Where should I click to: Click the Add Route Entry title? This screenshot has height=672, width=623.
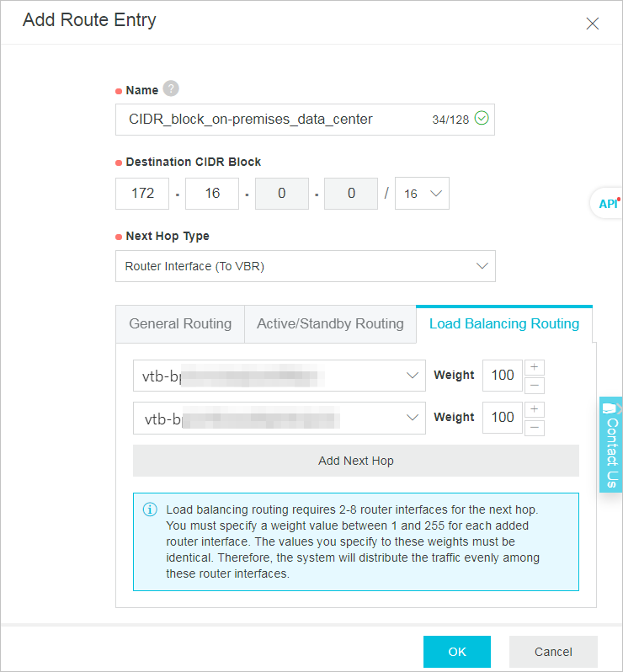89,20
